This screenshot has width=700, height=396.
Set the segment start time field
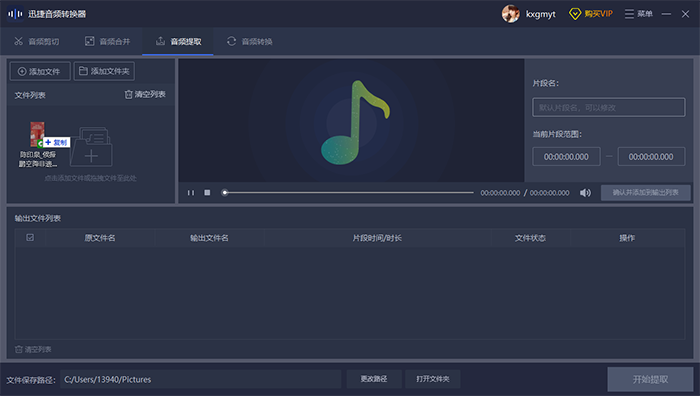[566, 157]
